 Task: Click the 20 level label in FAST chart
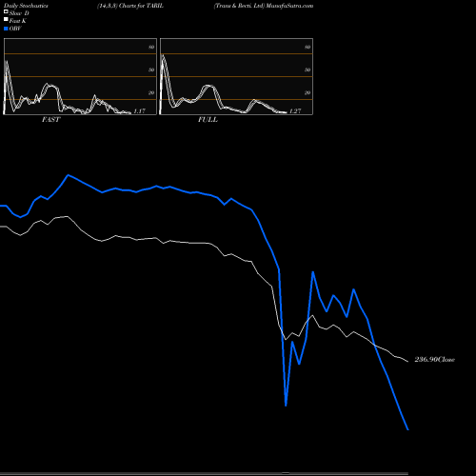(151, 92)
